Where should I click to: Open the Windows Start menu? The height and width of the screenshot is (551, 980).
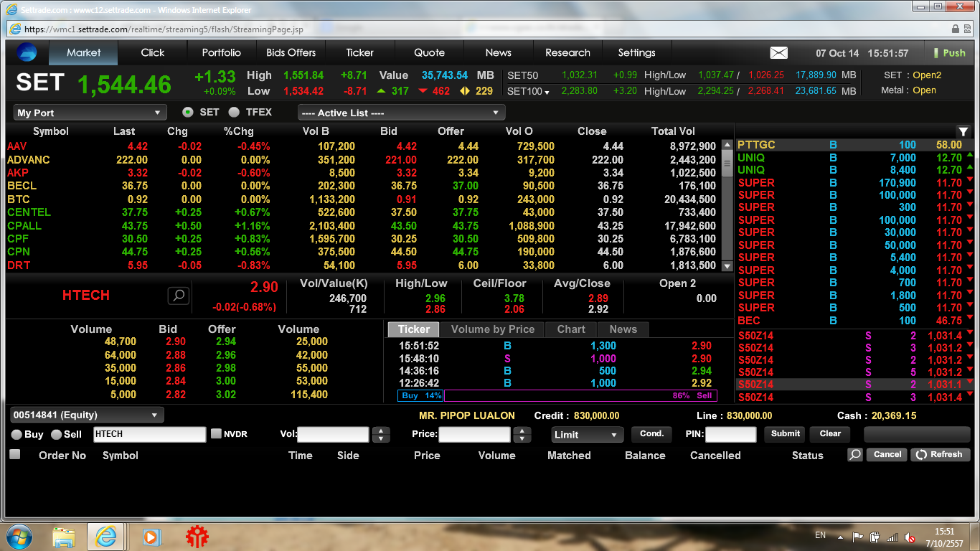click(x=19, y=536)
